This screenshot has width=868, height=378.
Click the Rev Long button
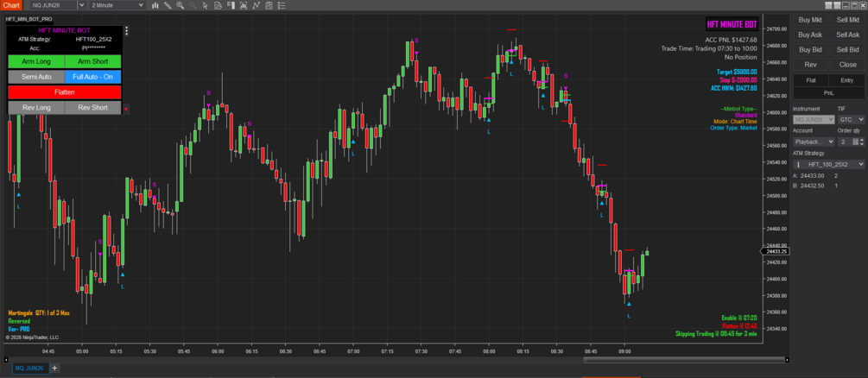point(36,108)
